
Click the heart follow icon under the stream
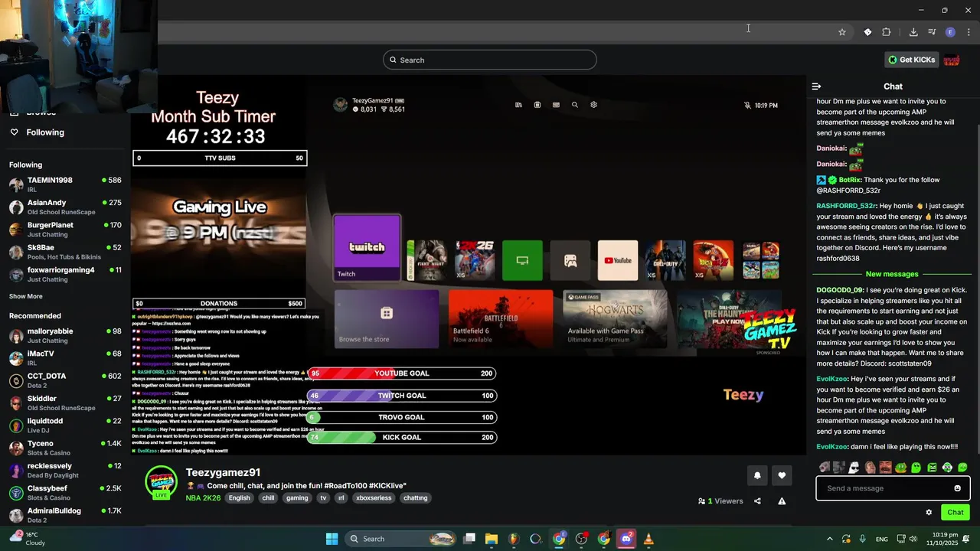(x=782, y=475)
